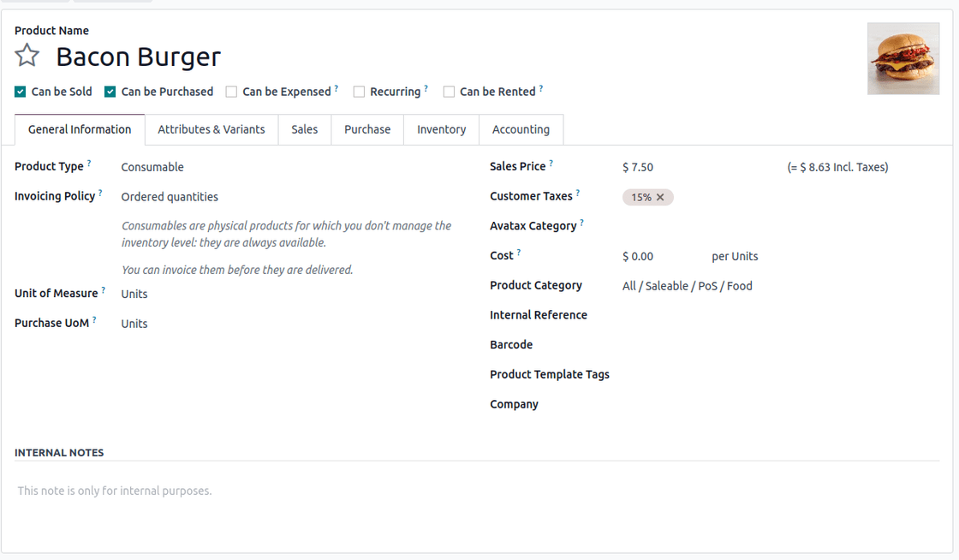Show help tooltip next to Avatax Category
The height and width of the screenshot is (560, 959).
coord(581,223)
